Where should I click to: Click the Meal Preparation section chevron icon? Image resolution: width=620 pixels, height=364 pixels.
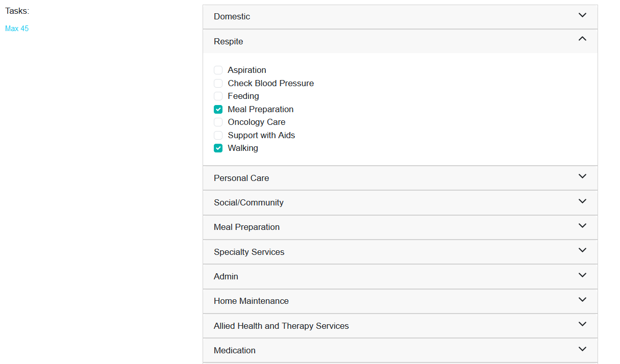click(582, 226)
